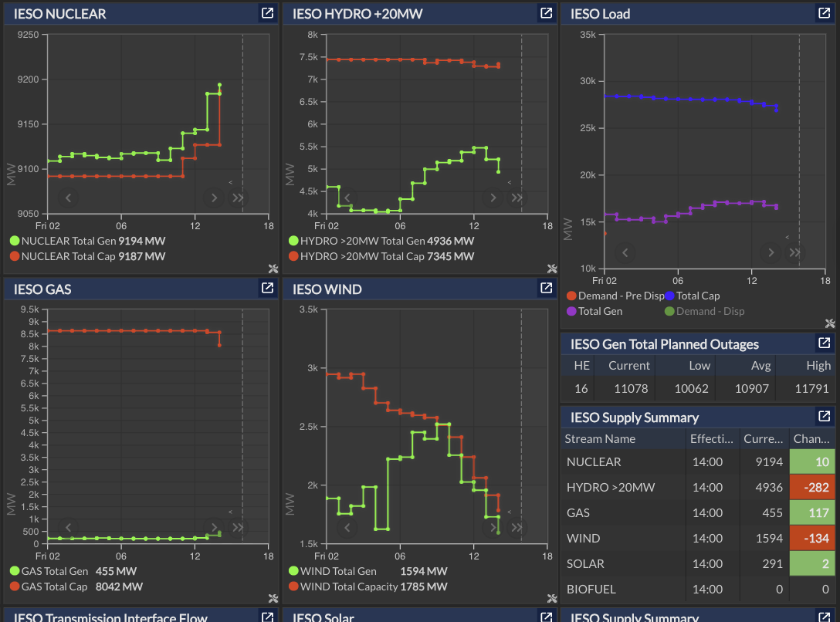This screenshot has width=840, height=622.
Task: Click the 11078 current outages value
Action: 631,389
